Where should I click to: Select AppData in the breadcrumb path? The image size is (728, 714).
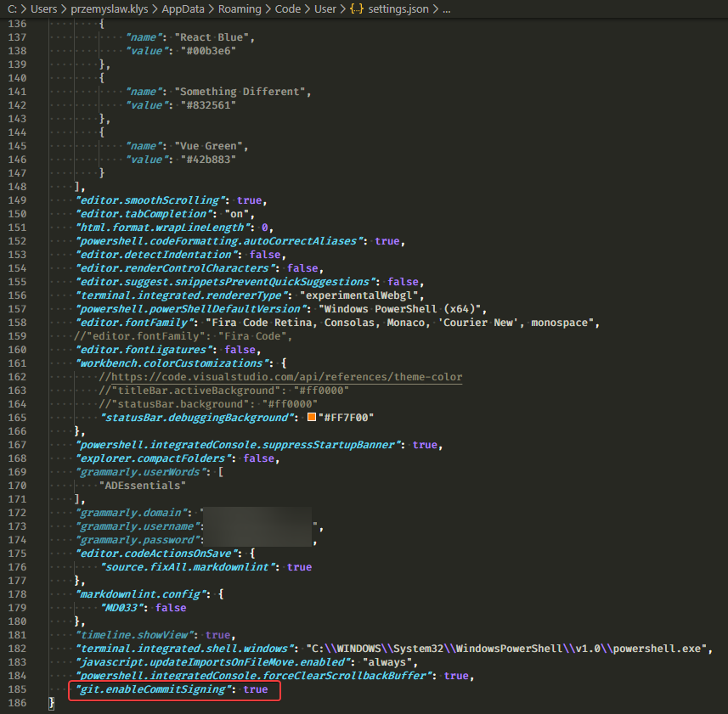pos(183,9)
